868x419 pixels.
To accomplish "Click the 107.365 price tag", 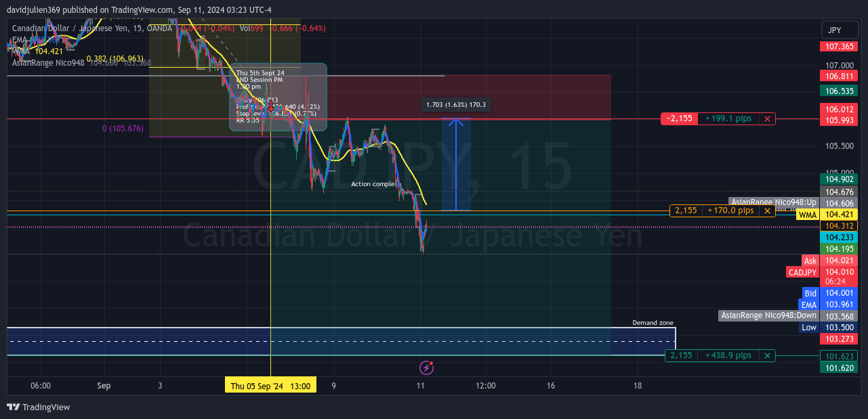I will pyautogui.click(x=839, y=47).
